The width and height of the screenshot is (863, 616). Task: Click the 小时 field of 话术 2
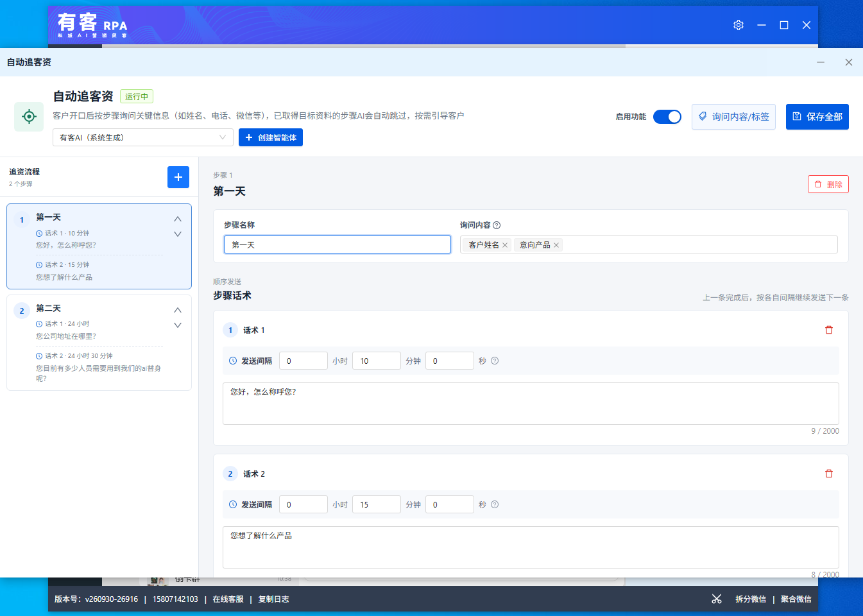click(303, 504)
